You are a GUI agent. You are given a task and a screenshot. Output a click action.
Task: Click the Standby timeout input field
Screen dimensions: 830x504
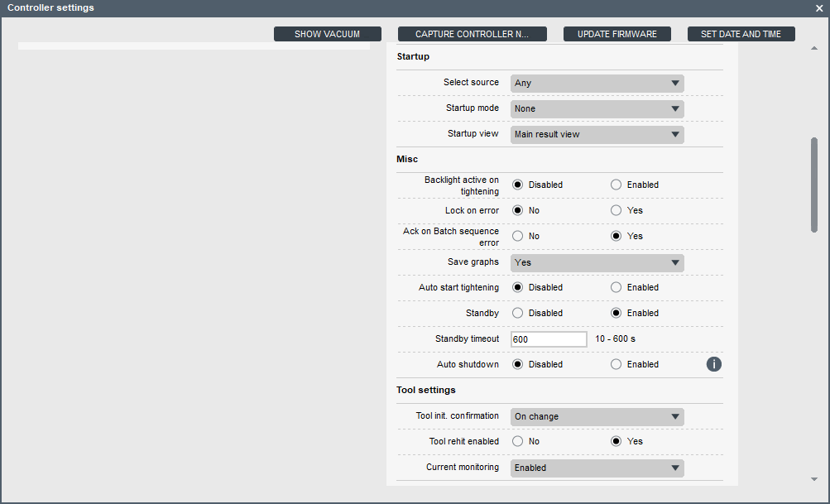tap(549, 339)
